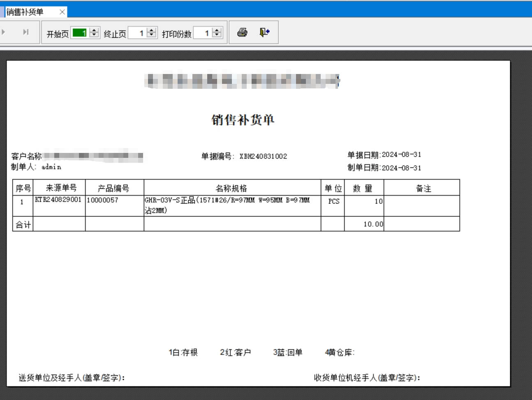This screenshot has height=400, width=532.
Task: Increase 打印份数 copies with up arrow
Action: point(217,30)
